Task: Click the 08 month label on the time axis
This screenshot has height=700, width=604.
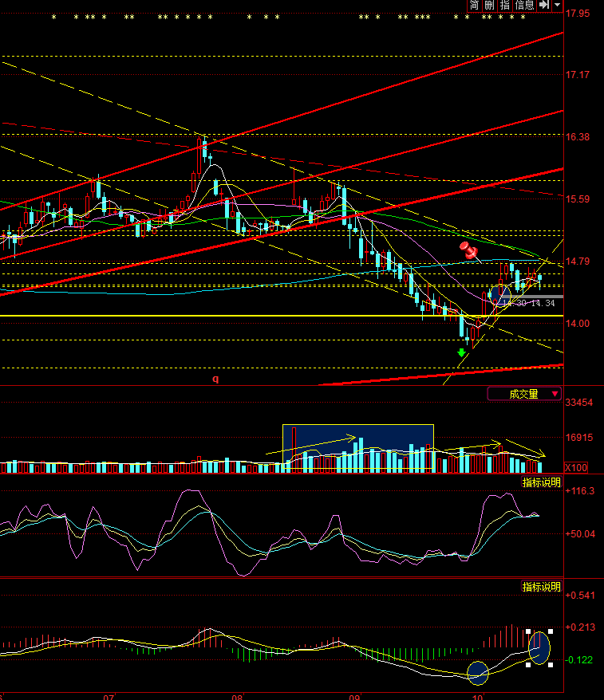Action: (x=237, y=697)
